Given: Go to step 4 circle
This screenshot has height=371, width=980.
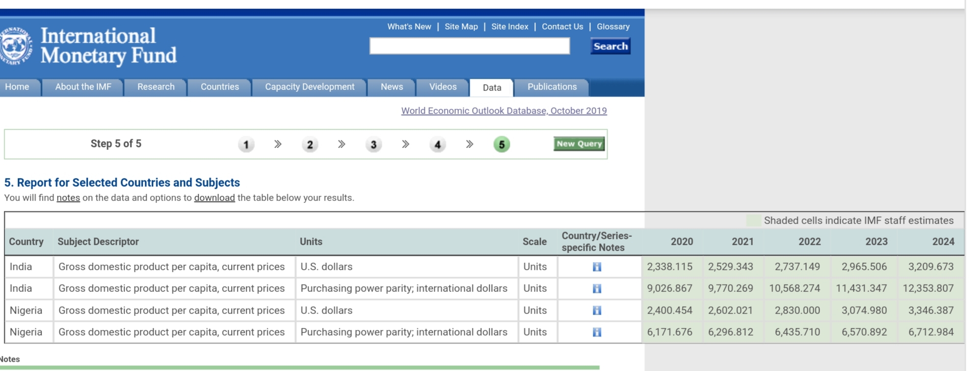Looking at the screenshot, I should tap(437, 144).
